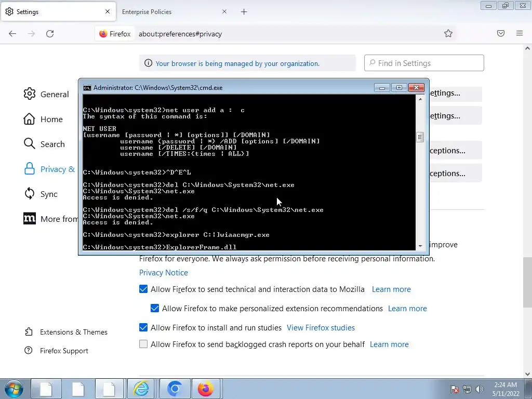Viewport: 532px width, 399px height.
Task: Open View Firefox studies link
Action: 321,327
